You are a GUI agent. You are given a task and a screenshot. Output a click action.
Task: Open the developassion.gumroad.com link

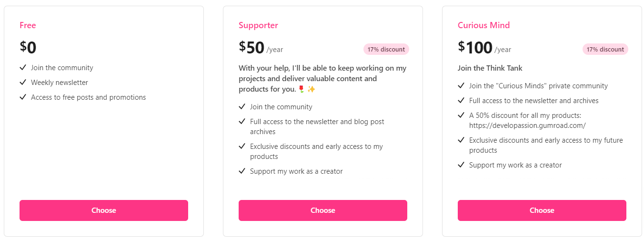pos(527,126)
